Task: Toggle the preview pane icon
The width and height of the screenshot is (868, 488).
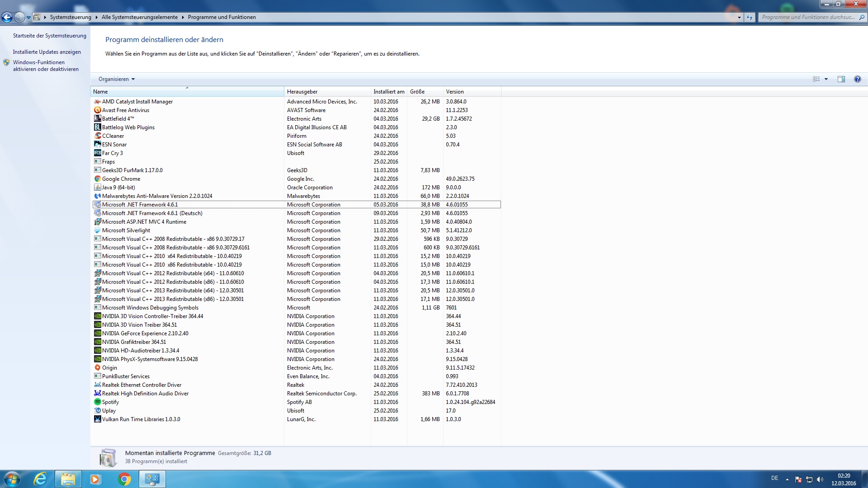Action: click(841, 79)
